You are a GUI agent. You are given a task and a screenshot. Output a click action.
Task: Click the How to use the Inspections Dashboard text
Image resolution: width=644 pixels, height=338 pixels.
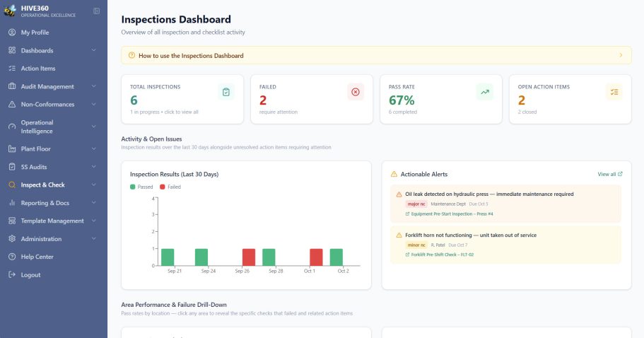coord(191,55)
